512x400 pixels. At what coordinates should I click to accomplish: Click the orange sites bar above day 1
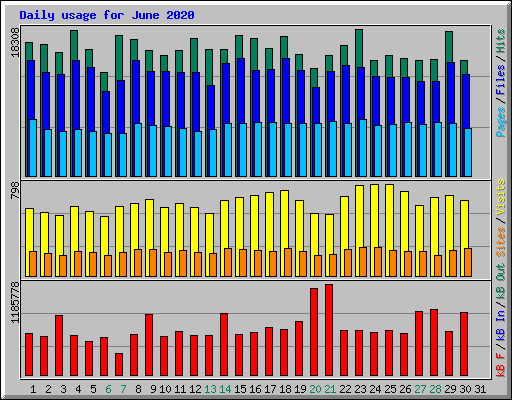[x=33, y=264]
